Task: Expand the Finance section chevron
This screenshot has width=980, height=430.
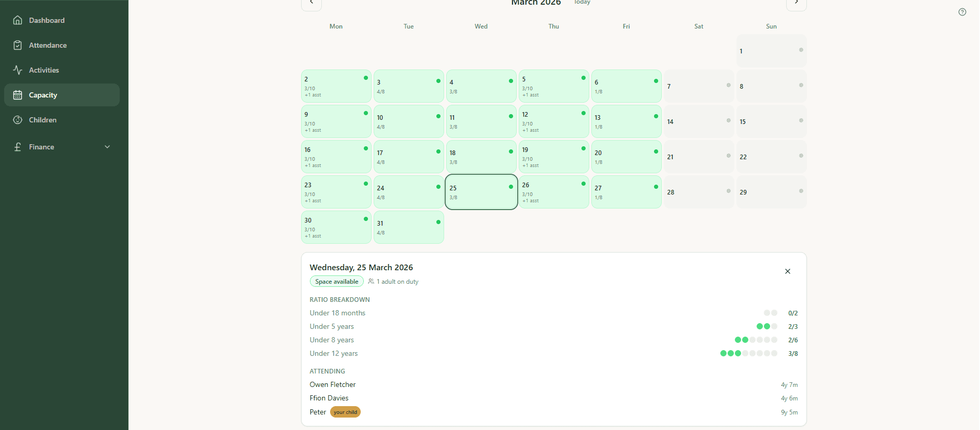Action: coord(107,147)
